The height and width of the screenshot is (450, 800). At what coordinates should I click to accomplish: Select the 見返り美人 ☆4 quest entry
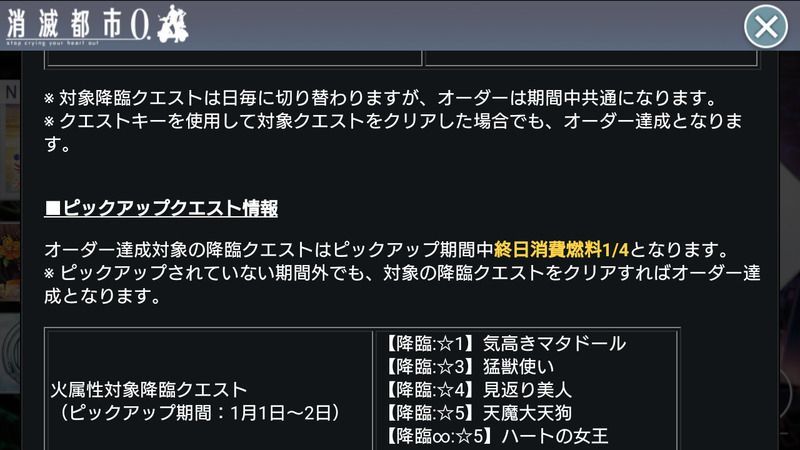point(478,390)
